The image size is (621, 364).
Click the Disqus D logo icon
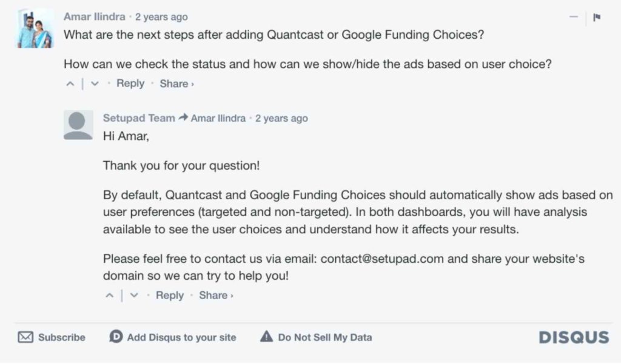(x=116, y=337)
